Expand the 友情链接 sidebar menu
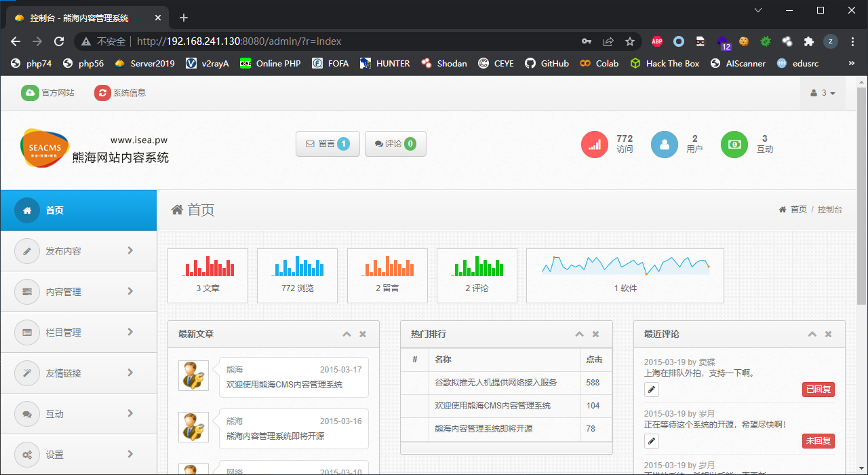 pos(79,373)
